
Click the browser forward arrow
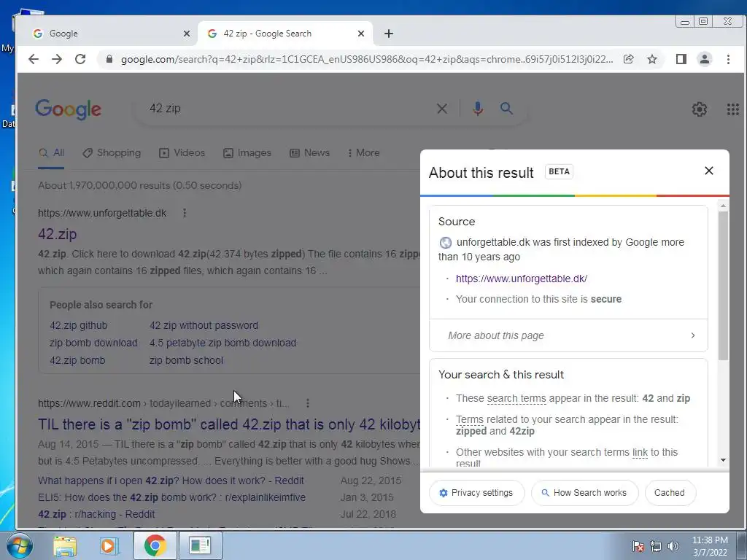click(57, 59)
